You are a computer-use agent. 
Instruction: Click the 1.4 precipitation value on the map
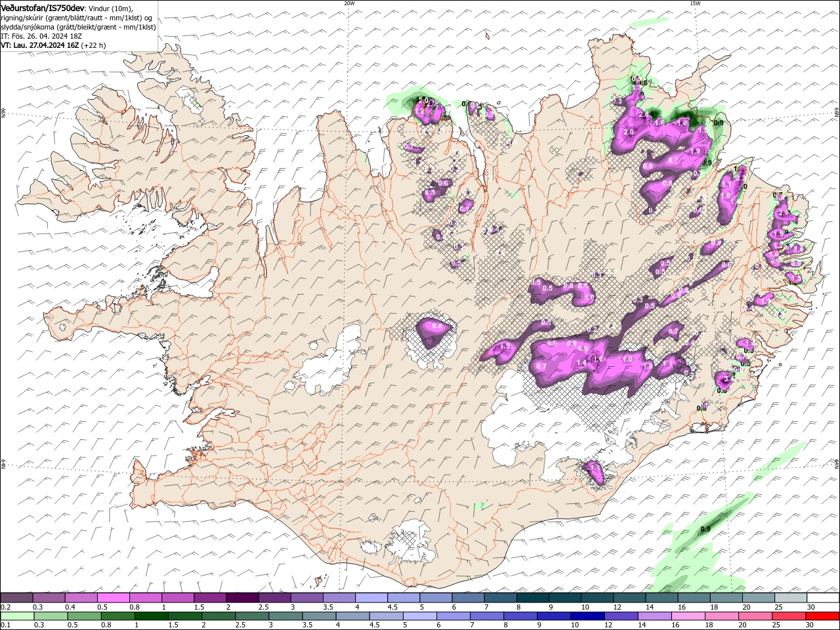(x=581, y=363)
